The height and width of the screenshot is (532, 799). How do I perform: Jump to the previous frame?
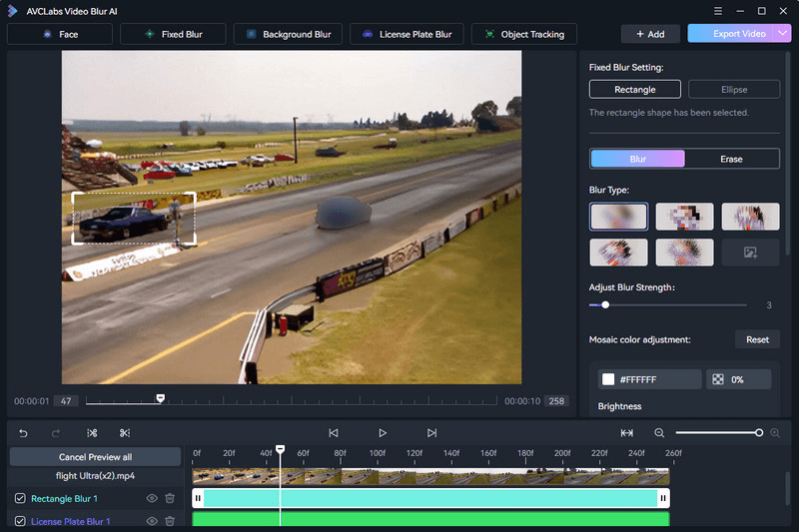(x=334, y=433)
